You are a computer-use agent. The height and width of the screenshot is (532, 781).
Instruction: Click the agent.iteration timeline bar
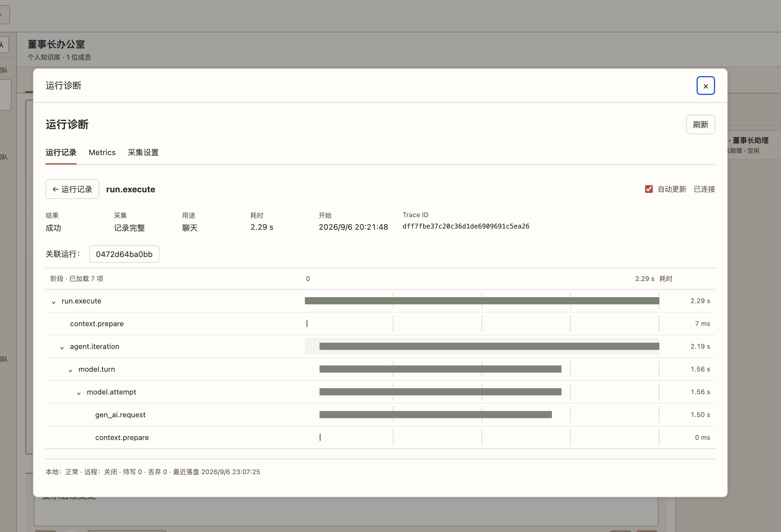pos(489,347)
